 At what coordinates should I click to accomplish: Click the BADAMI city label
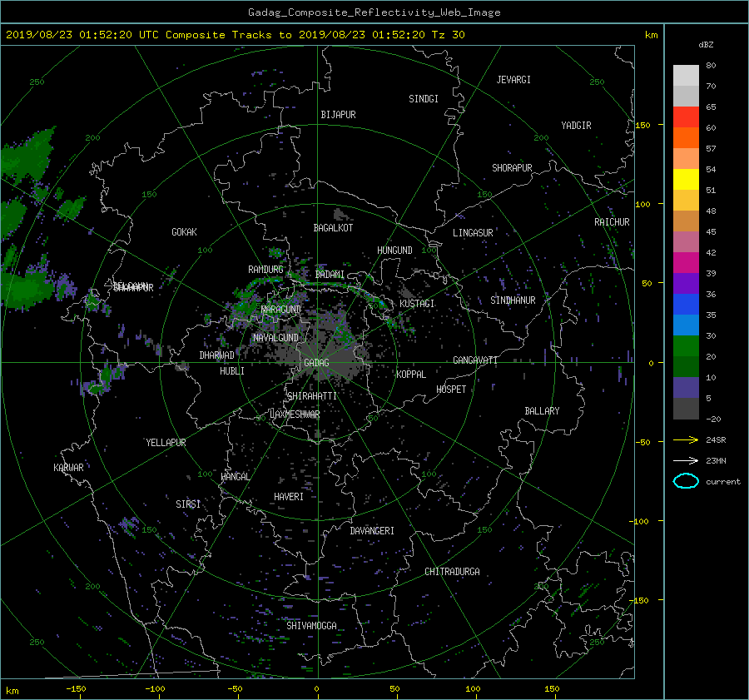click(x=330, y=275)
